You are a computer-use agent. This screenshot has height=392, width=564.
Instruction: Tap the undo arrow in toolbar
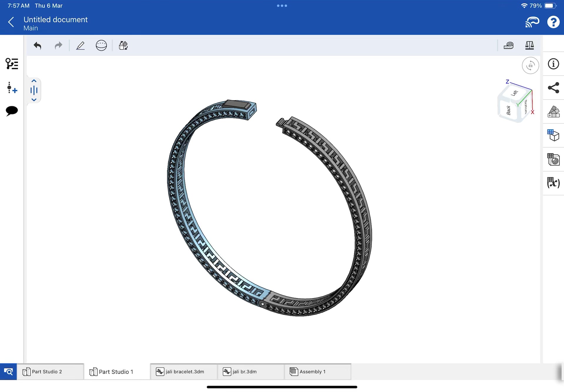[x=37, y=46]
